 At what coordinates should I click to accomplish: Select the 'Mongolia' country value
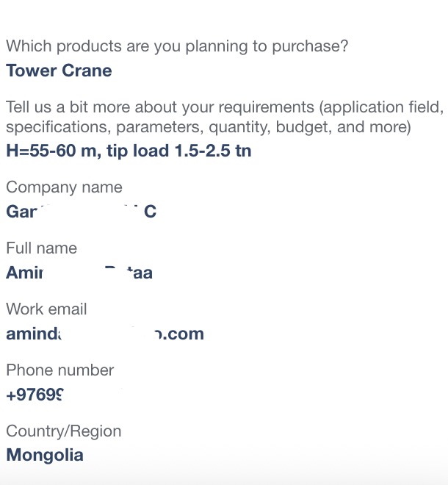[45, 456]
